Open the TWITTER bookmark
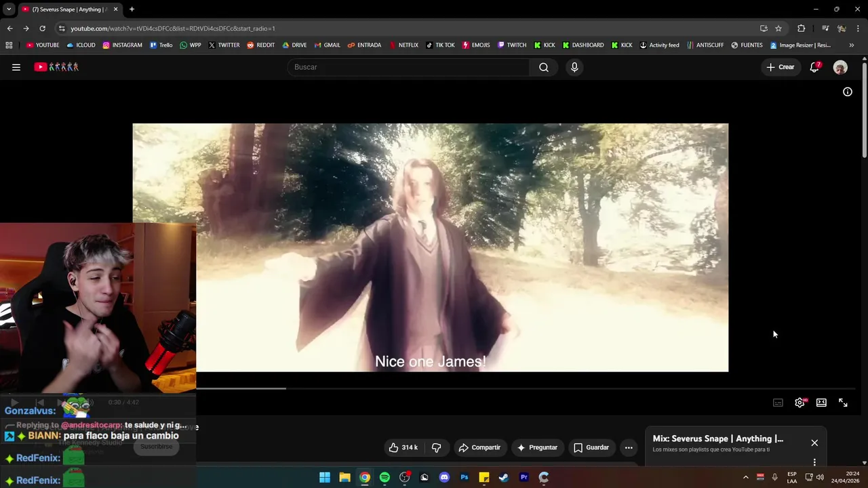 [x=224, y=45]
